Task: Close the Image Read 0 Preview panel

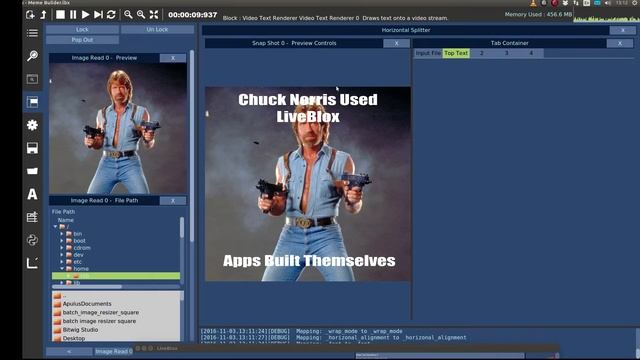Action: coord(173,58)
